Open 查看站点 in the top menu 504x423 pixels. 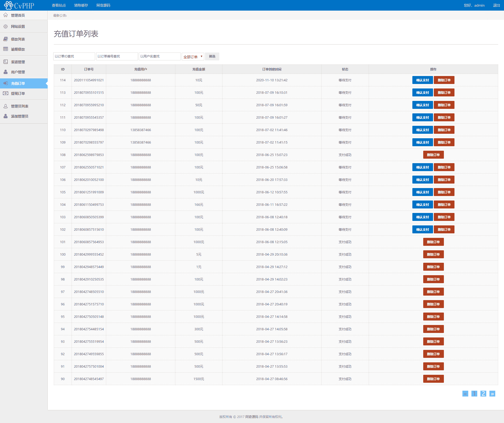click(x=59, y=5)
